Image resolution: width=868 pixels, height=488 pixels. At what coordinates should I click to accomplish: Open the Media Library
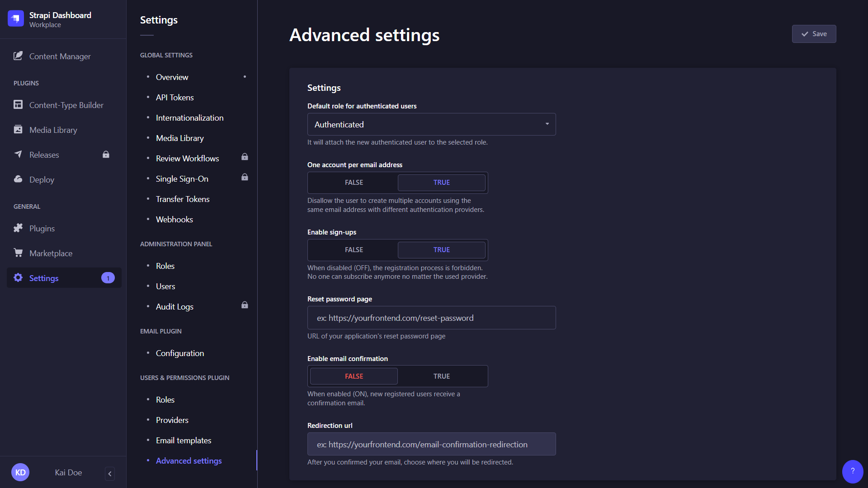coord(53,130)
